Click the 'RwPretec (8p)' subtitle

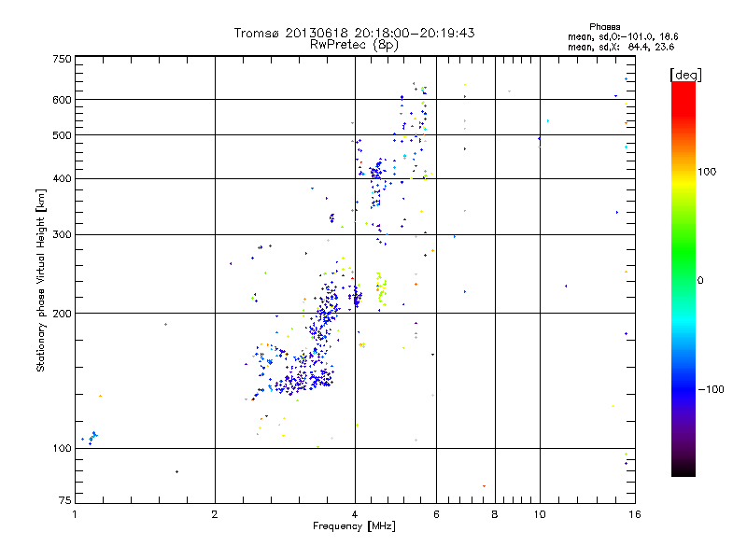(x=354, y=45)
